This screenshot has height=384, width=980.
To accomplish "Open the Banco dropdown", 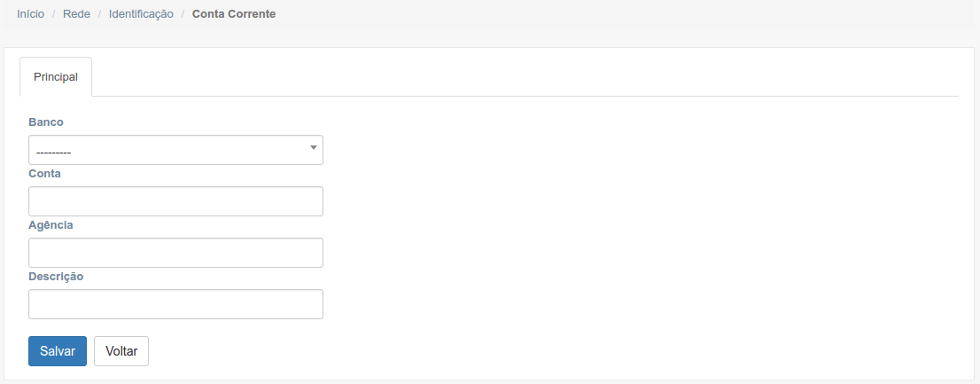I will (x=175, y=150).
